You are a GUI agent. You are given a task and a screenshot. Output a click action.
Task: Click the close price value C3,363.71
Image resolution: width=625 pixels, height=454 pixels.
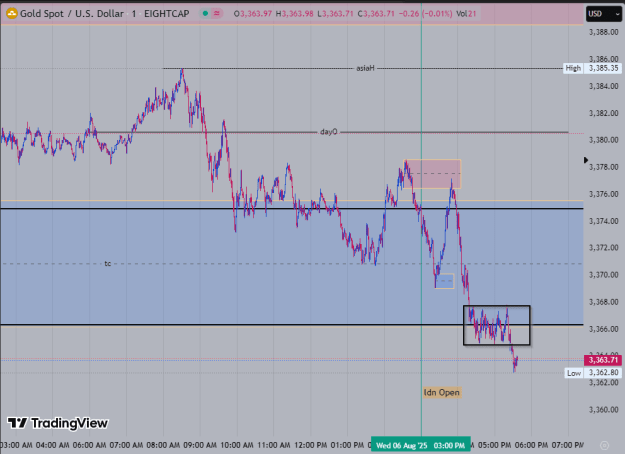tap(376, 14)
